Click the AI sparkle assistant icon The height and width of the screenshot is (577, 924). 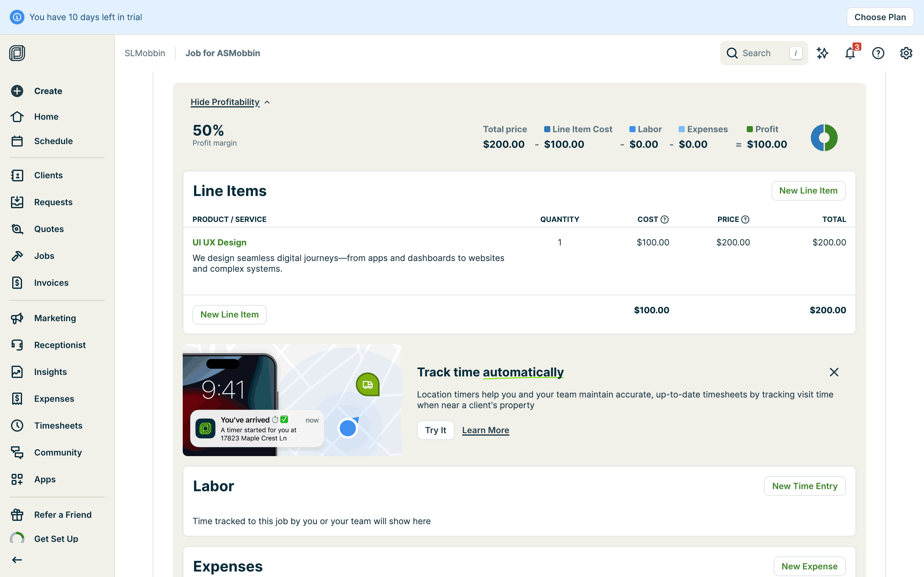click(822, 53)
